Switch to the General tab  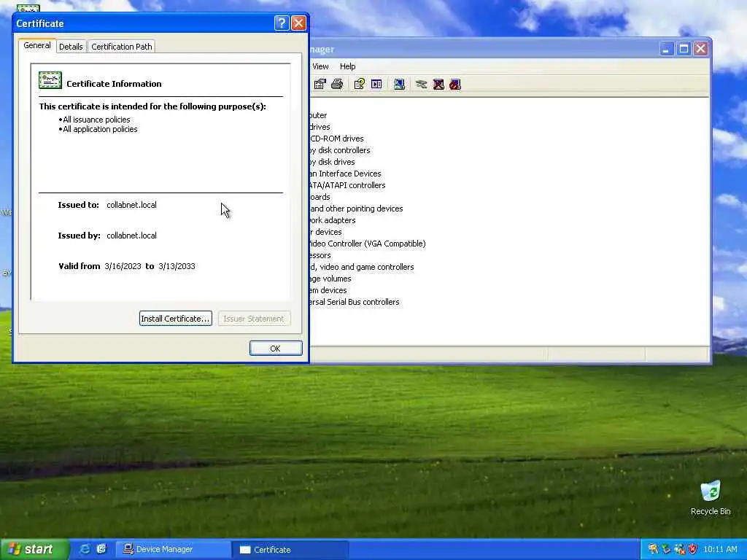37,46
